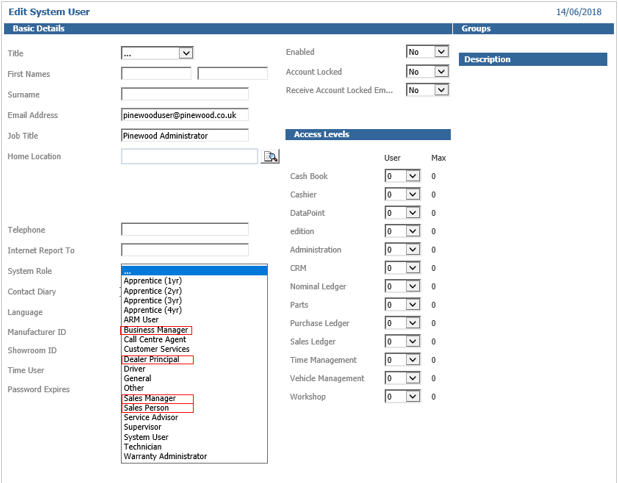Image resolution: width=618 pixels, height=483 pixels.
Task: Pick Dealer Principal from the role list
Action: 194,359
